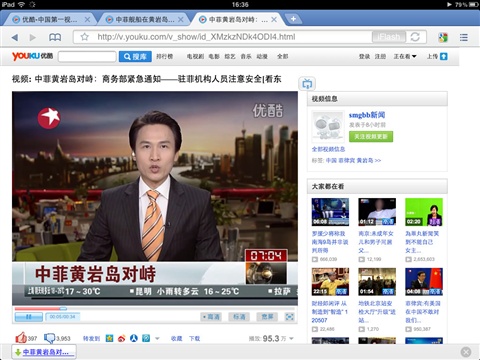Expand the play count dropdown next to 95.3万
Screen dimensions: 480x360
coord(292,339)
